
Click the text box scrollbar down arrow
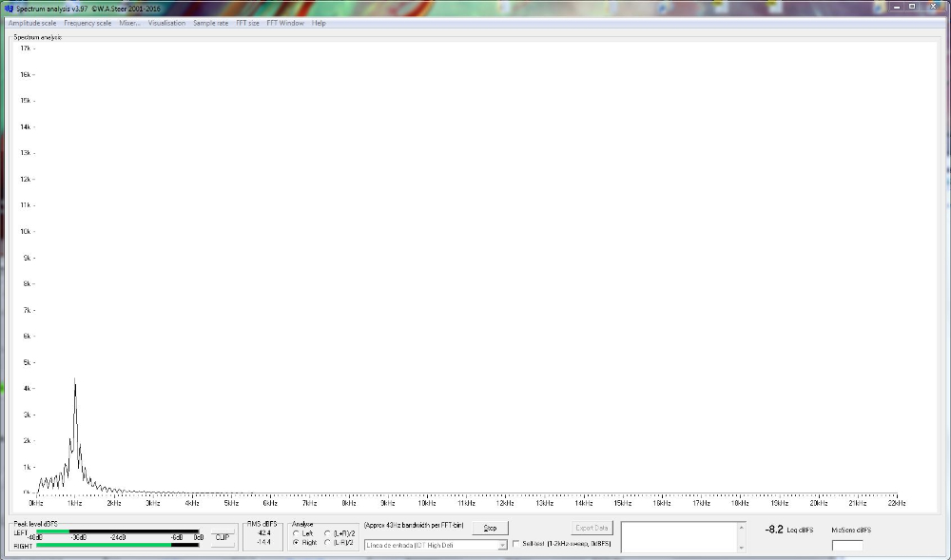(x=741, y=548)
